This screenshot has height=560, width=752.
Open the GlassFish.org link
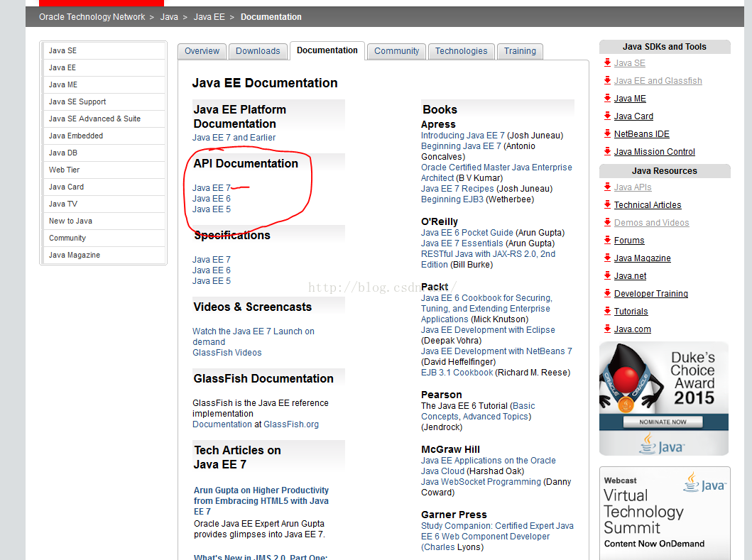tap(291, 424)
